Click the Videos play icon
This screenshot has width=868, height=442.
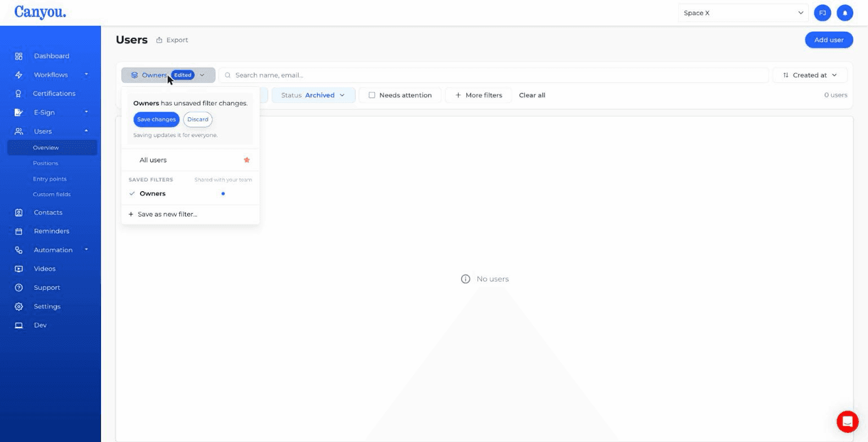(19, 269)
